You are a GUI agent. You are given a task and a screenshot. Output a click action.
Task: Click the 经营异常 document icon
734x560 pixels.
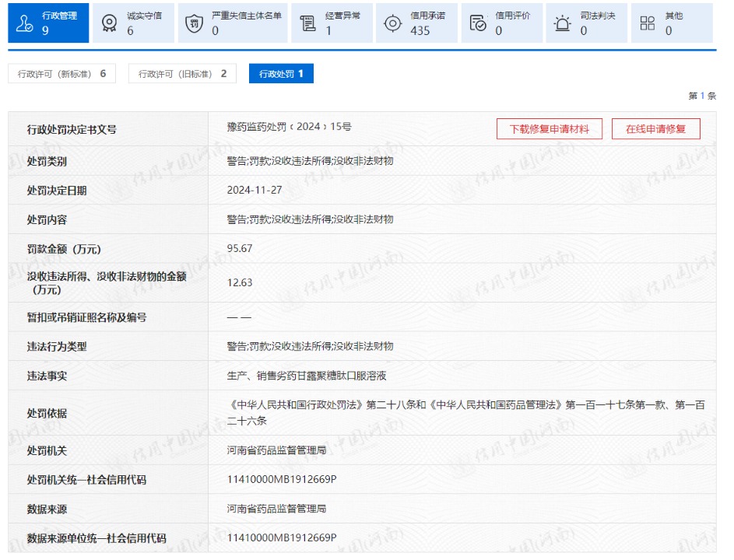tap(307, 23)
